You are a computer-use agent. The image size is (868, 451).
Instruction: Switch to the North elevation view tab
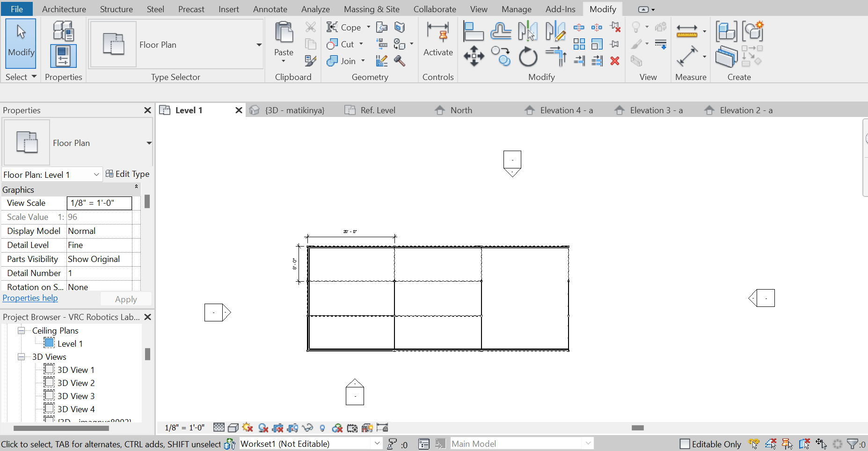461,110
